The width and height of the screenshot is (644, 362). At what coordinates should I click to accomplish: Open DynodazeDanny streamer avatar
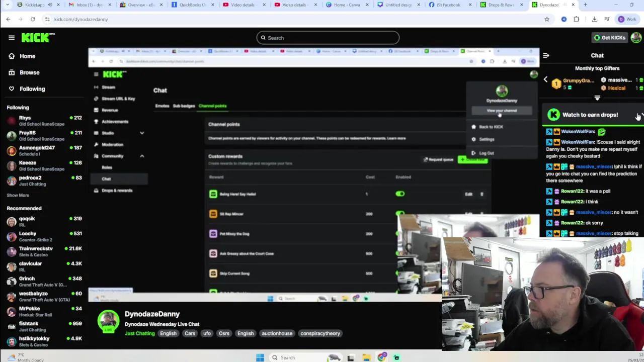coord(108,321)
